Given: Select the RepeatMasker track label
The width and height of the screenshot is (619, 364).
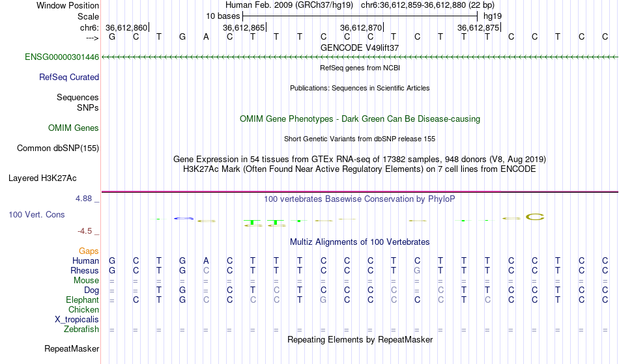Looking at the screenshot, I should tap(72, 348).
